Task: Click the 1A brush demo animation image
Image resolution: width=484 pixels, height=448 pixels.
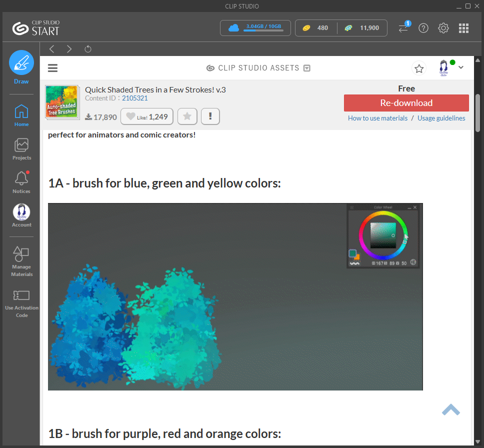Action: point(235,296)
